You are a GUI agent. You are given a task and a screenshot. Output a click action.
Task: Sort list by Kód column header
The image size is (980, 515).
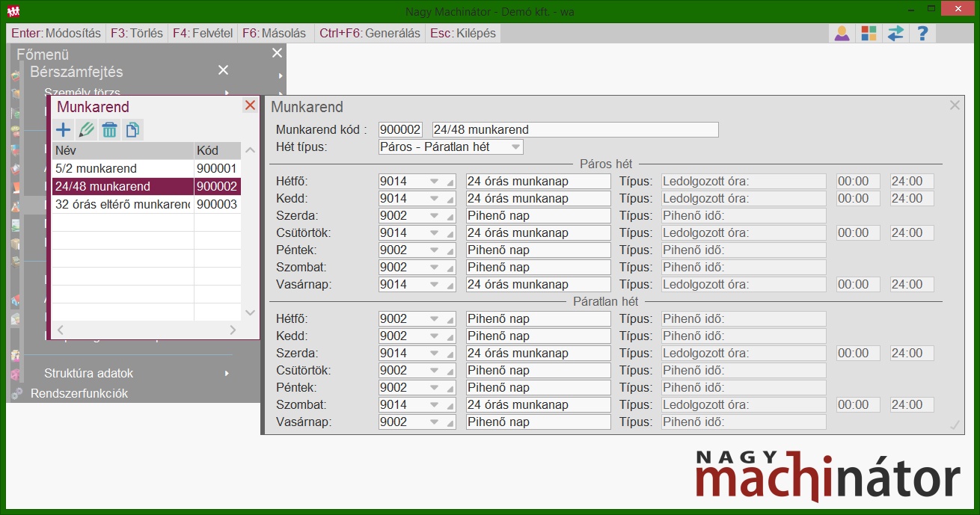tap(218, 151)
